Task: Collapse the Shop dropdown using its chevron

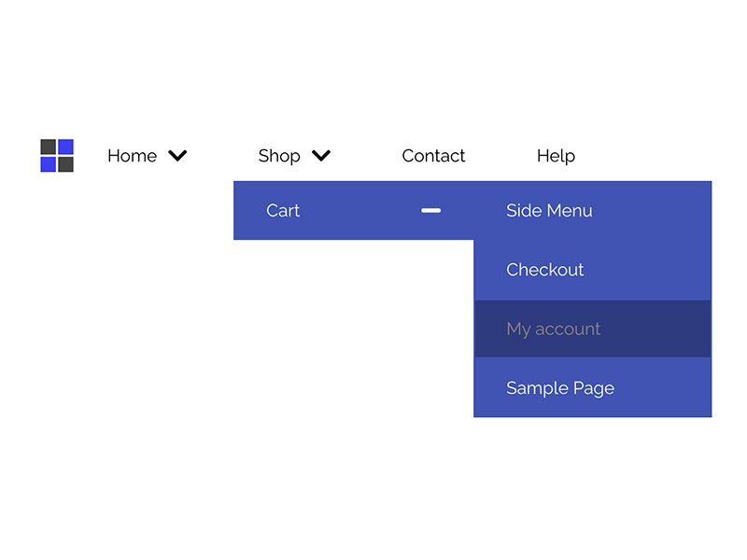Action: (321, 156)
